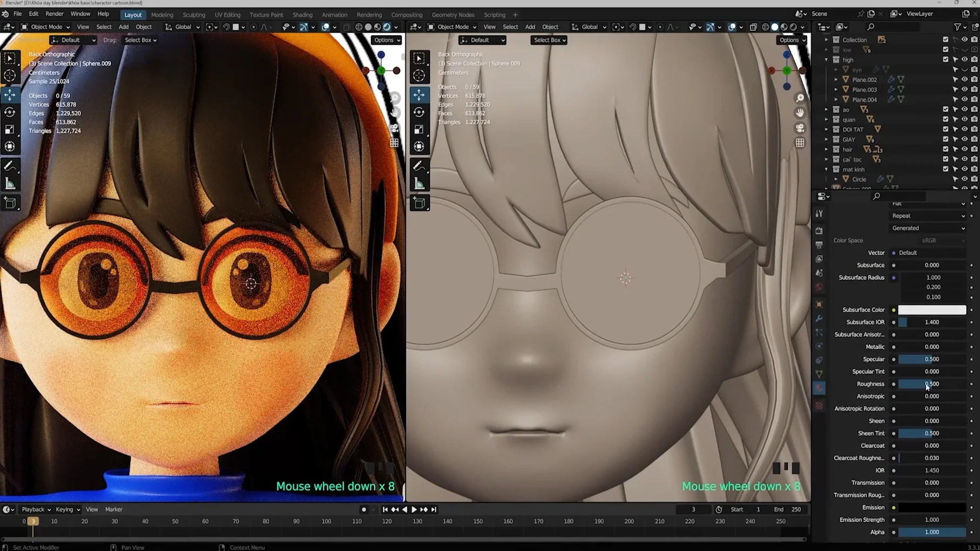Click the Emission black color swatch
980x551 pixels.
click(932, 508)
